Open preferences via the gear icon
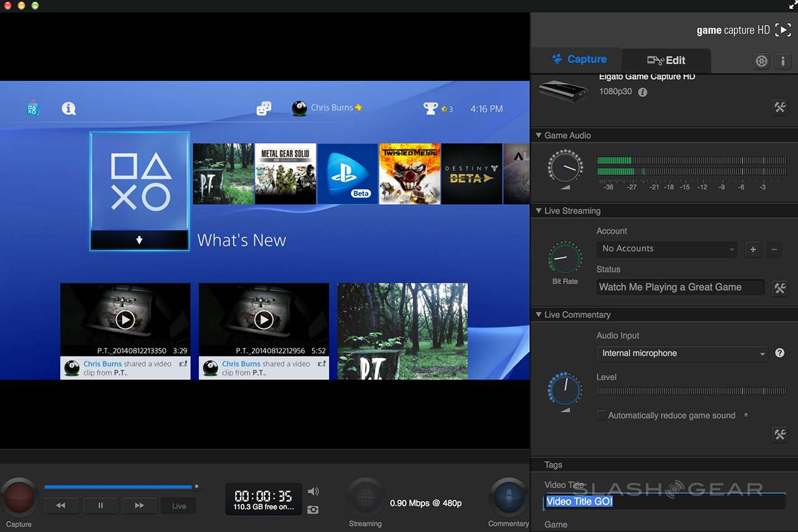The height and width of the screenshot is (532, 798). [761, 61]
